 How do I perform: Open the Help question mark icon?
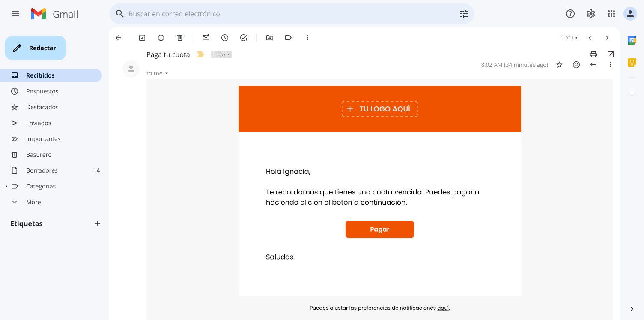pyautogui.click(x=570, y=14)
